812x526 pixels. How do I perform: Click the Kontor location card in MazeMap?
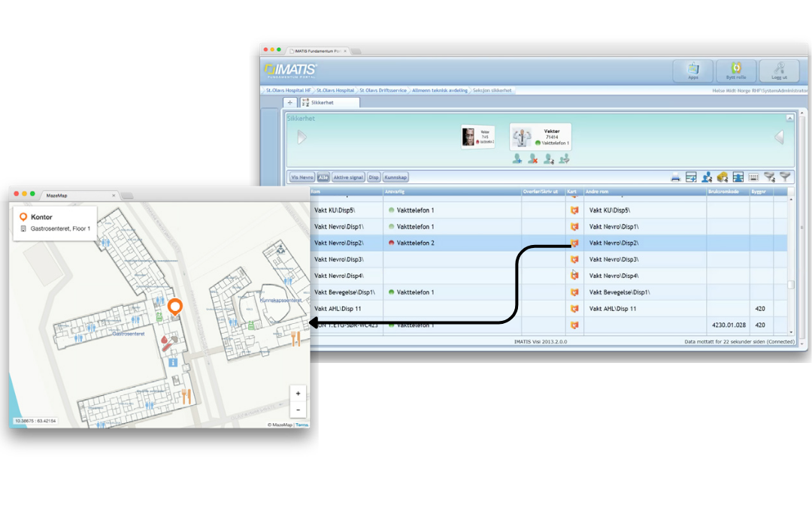click(x=56, y=222)
